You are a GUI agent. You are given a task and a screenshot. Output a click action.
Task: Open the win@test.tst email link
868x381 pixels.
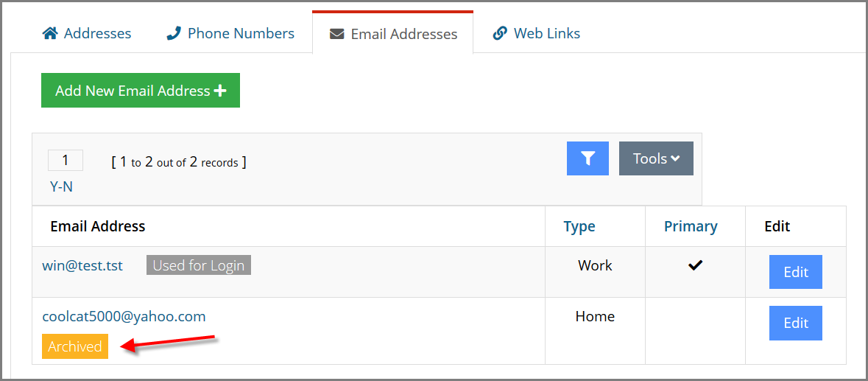point(82,266)
